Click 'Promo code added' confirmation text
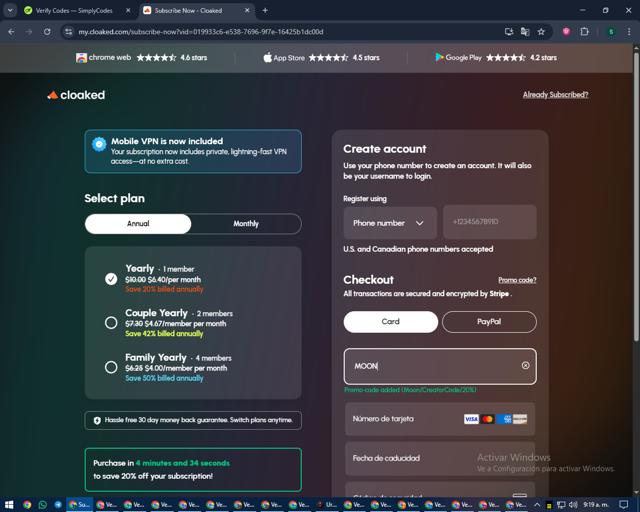The height and width of the screenshot is (512, 640). [x=410, y=390]
